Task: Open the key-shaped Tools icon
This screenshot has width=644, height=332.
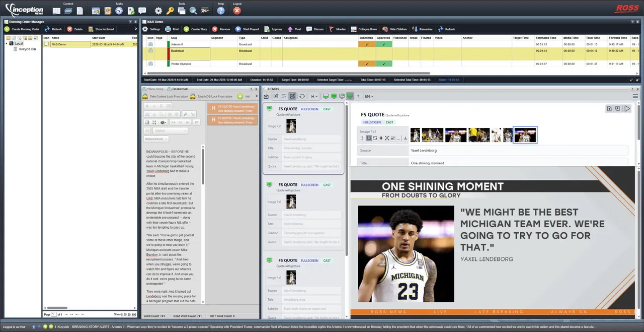Action: [x=170, y=11]
